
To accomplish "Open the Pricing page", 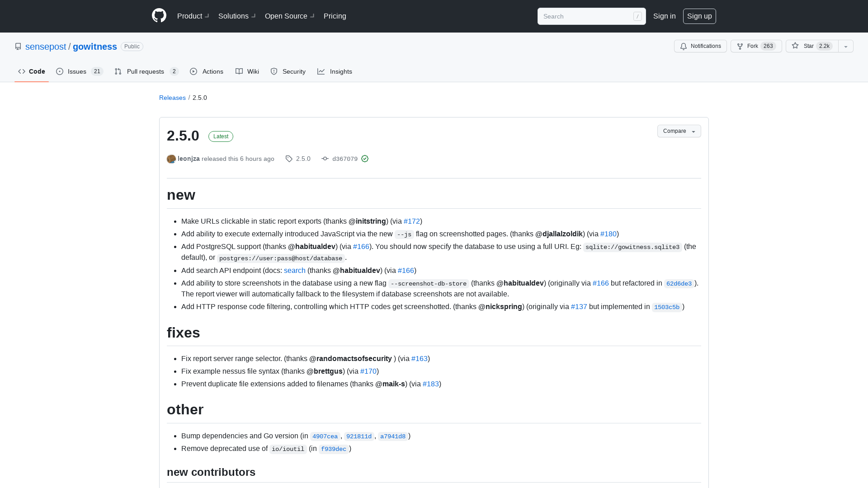I will coord(335,16).
